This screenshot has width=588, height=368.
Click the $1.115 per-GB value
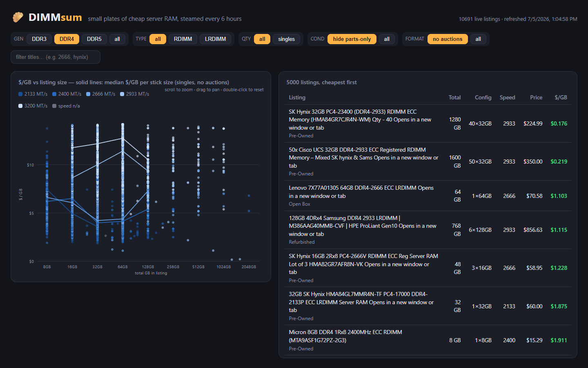559,230
